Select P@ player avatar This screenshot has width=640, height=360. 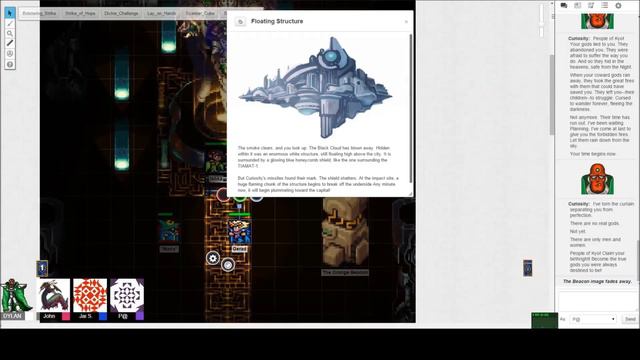(x=127, y=296)
